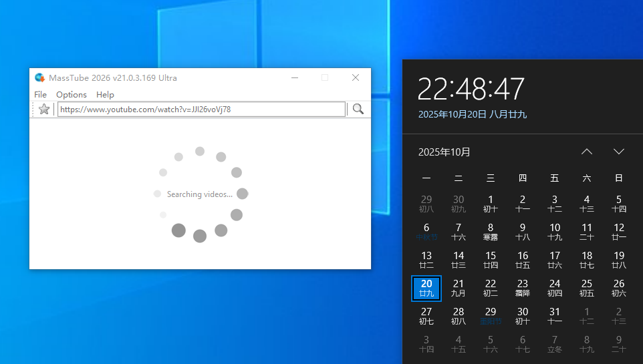Close the MassTube window
643x364 pixels.
click(356, 77)
